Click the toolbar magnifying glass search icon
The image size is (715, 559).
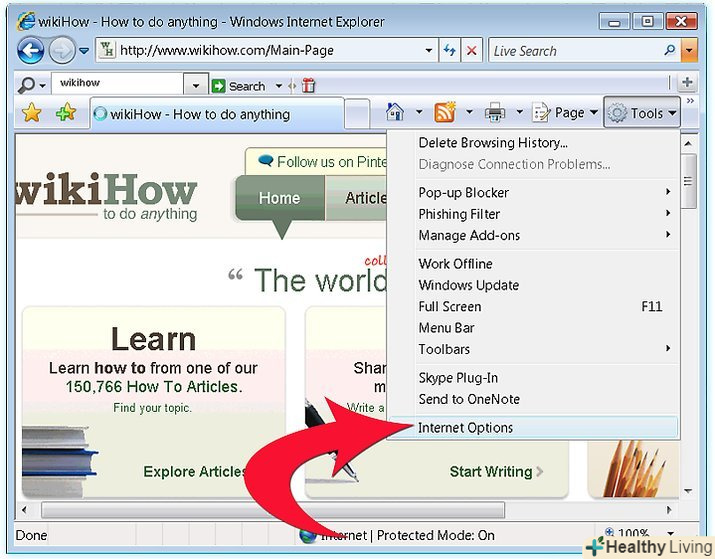26,85
